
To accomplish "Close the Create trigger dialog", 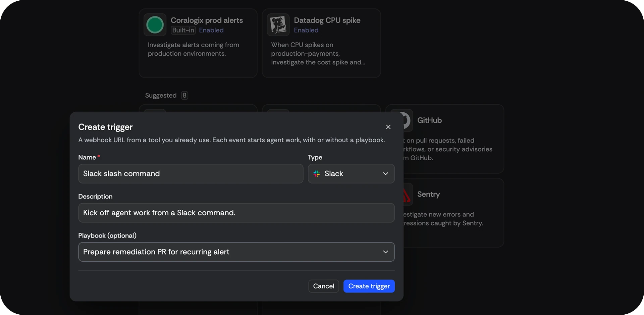I will click(388, 127).
